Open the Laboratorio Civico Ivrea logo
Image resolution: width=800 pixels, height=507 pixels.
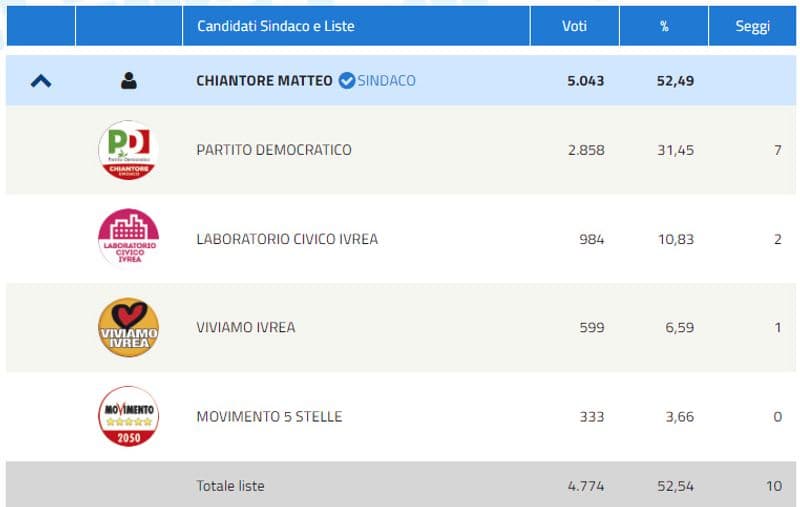128,238
